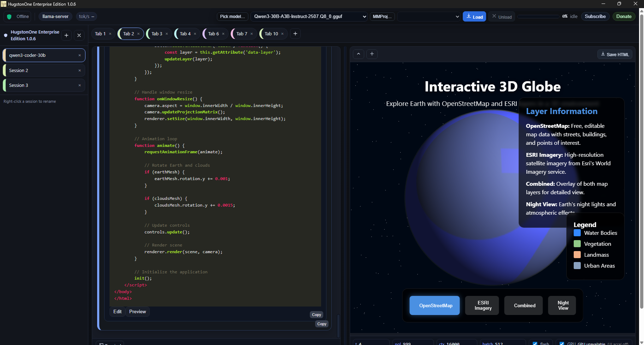Click the green shield Offline status icon
This screenshot has width=644, height=345.
[x=9, y=17]
